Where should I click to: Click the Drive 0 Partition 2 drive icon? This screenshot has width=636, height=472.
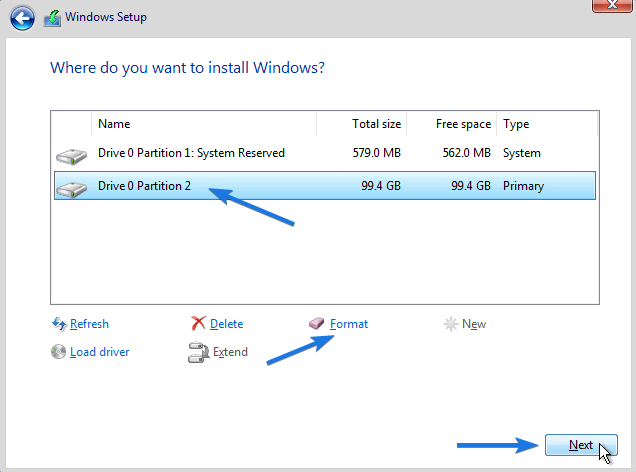point(71,189)
